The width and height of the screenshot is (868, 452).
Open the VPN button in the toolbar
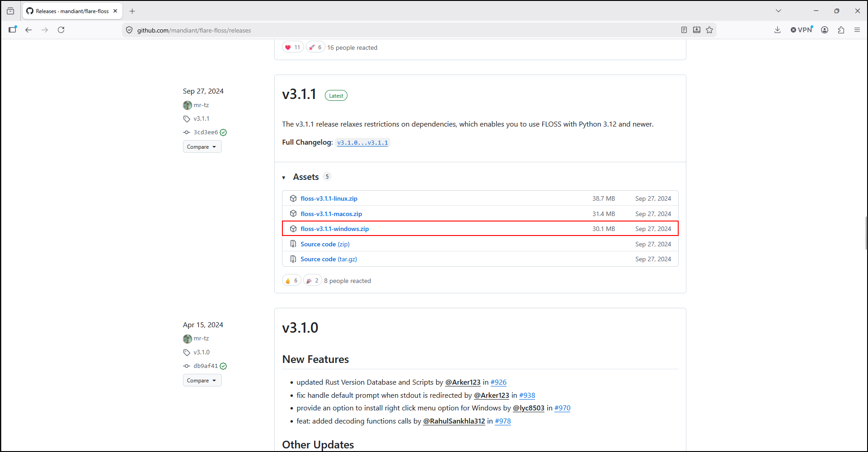[x=802, y=30]
